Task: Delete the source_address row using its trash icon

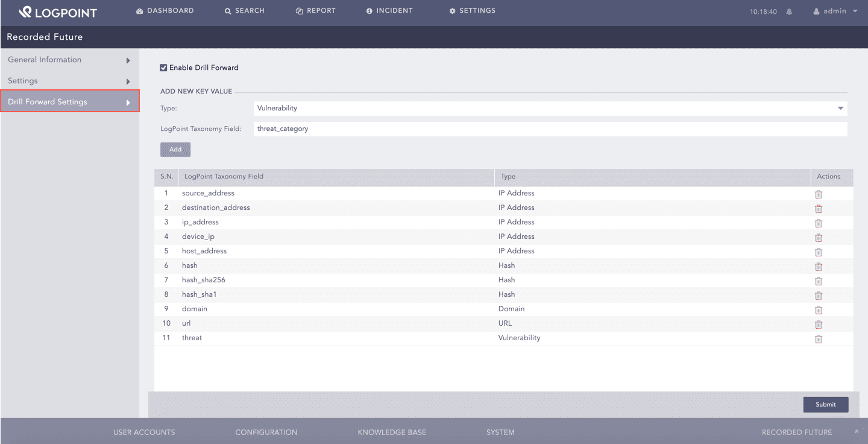Action: (818, 194)
